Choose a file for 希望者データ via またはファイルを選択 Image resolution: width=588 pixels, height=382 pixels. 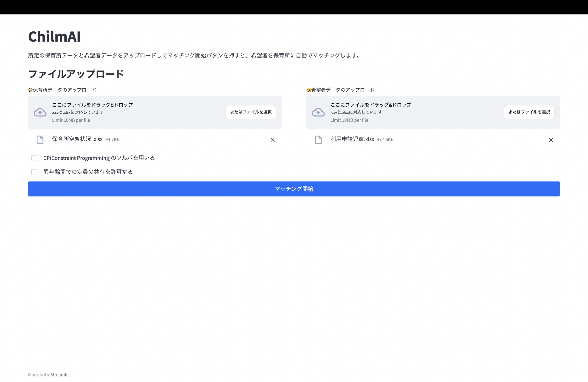pyautogui.click(x=529, y=112)
